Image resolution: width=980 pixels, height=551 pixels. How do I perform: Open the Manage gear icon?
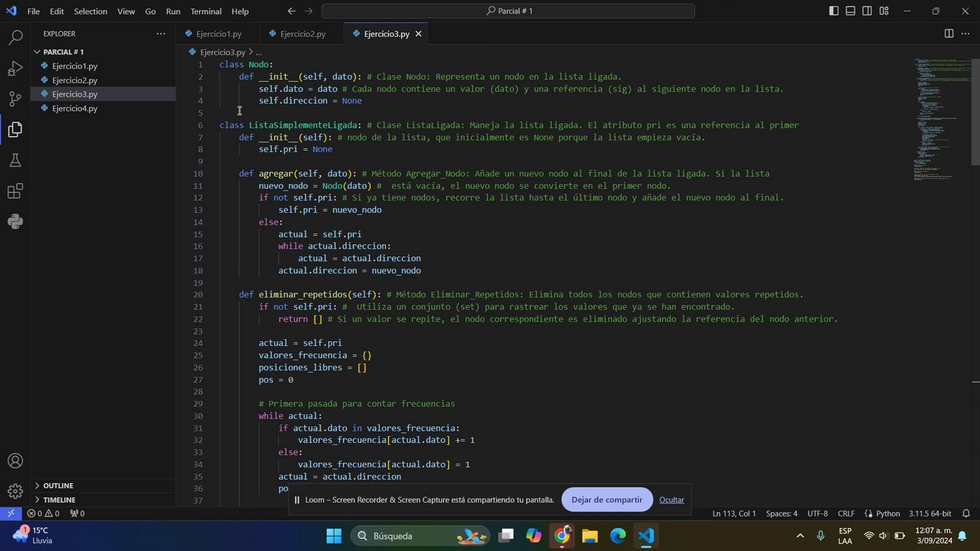(x=15, y=491)
